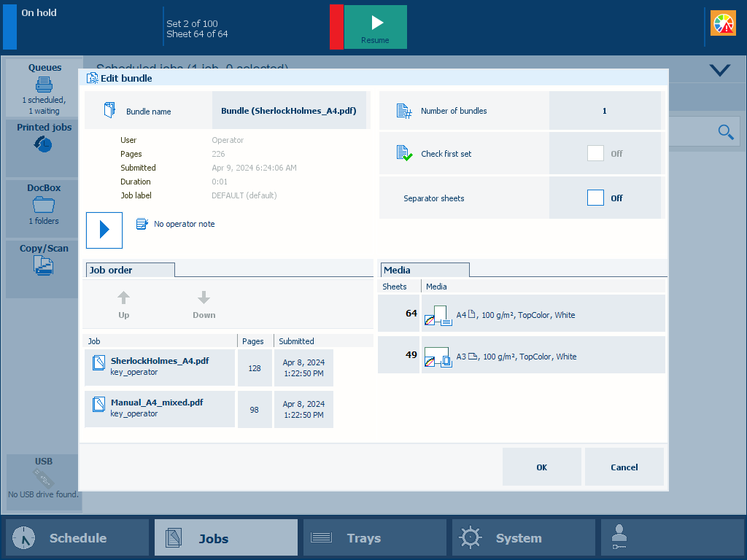Click the operator note icon
Image resolution: width=747 pixels, height=560 pixels.
[x=143, y=224]
